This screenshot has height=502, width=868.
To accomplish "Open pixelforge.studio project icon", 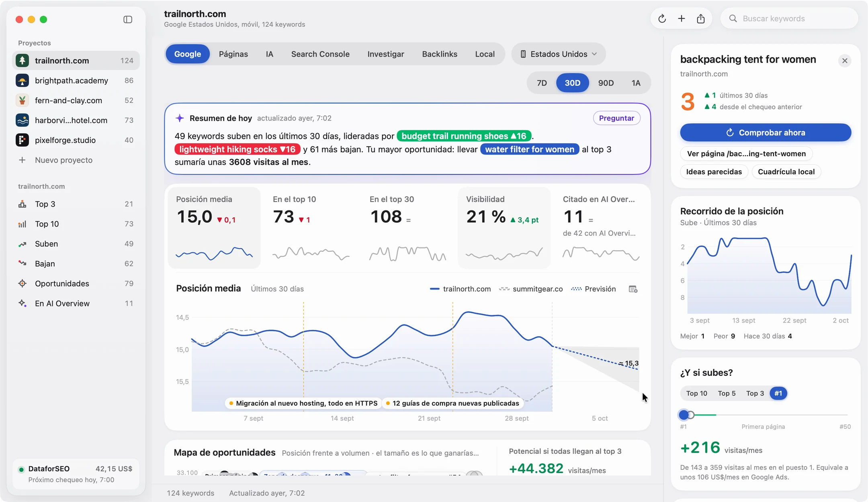I will (22, 140).
